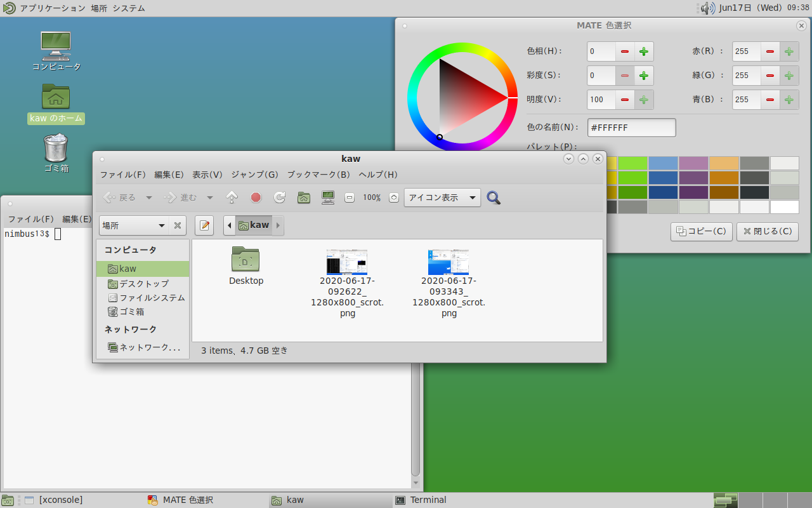Open the 表示(V) menu in file manager

(207, 175)
